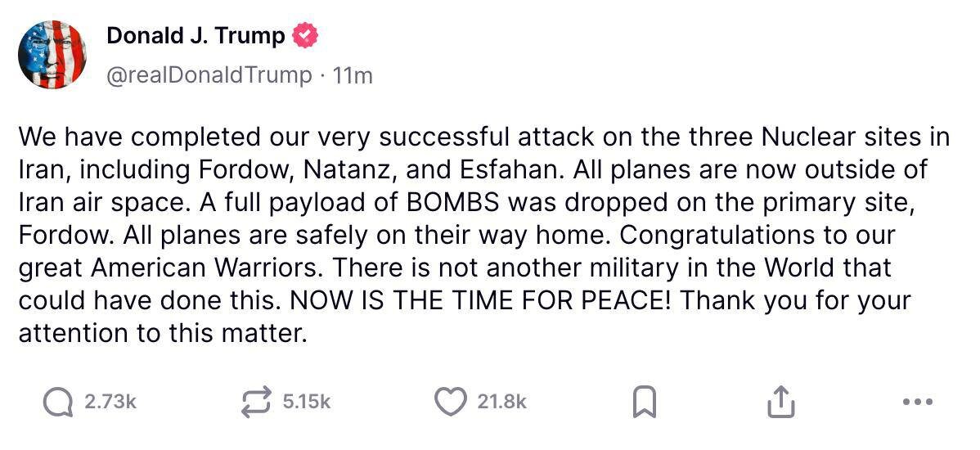Click the 5.15k ReTruth count
This screenshot has height=450, width=980.
coord(306,402)
